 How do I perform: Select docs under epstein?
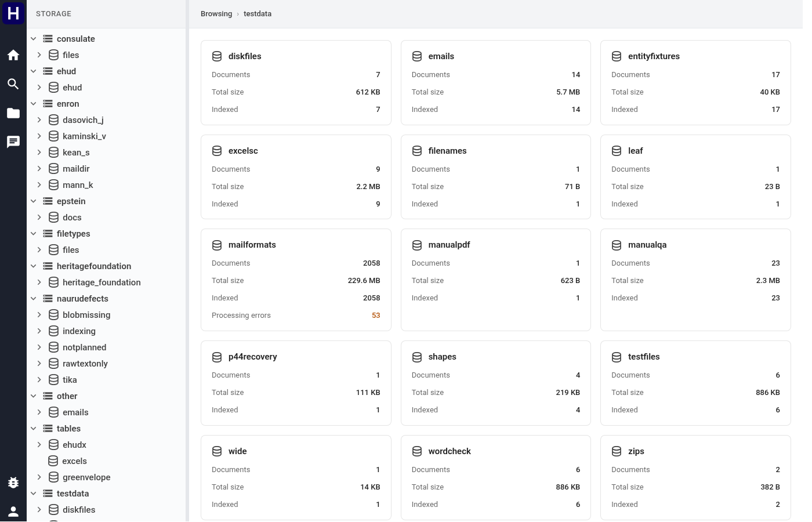click(x=72, y=217)
